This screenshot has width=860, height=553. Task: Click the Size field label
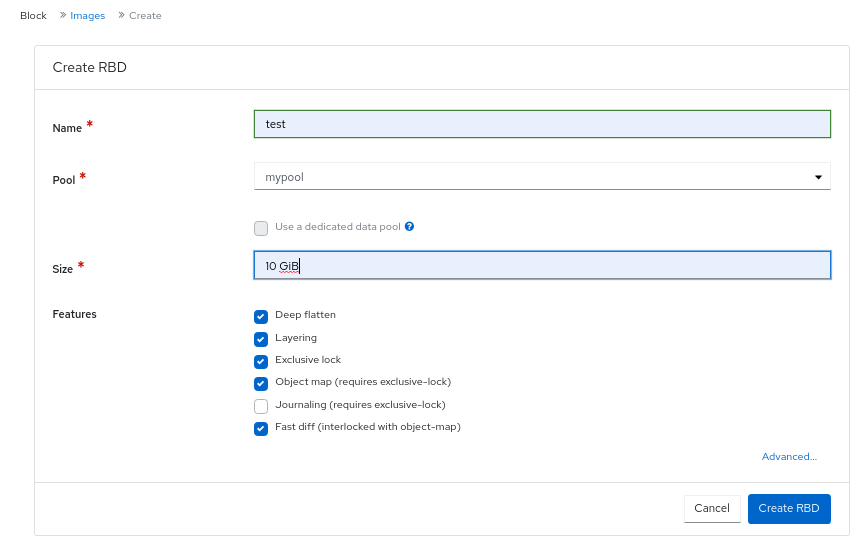click(x=63, y=269)
